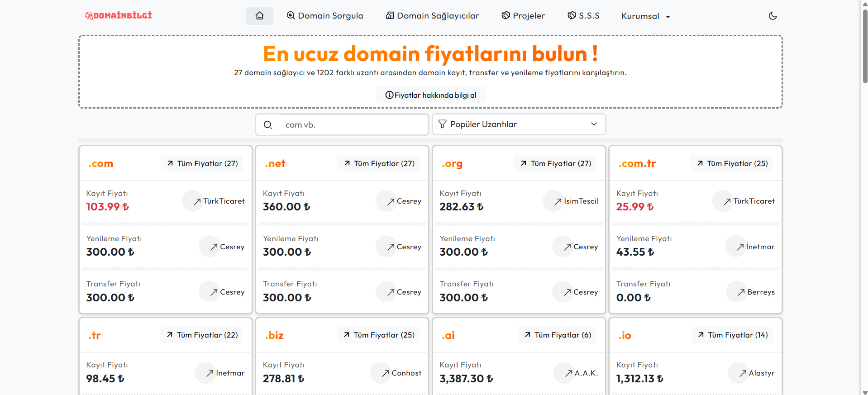Image resolution: width=868 pixels, height=395 pixels.
Task: Click the .com extension heading
Action: point(100,164)
